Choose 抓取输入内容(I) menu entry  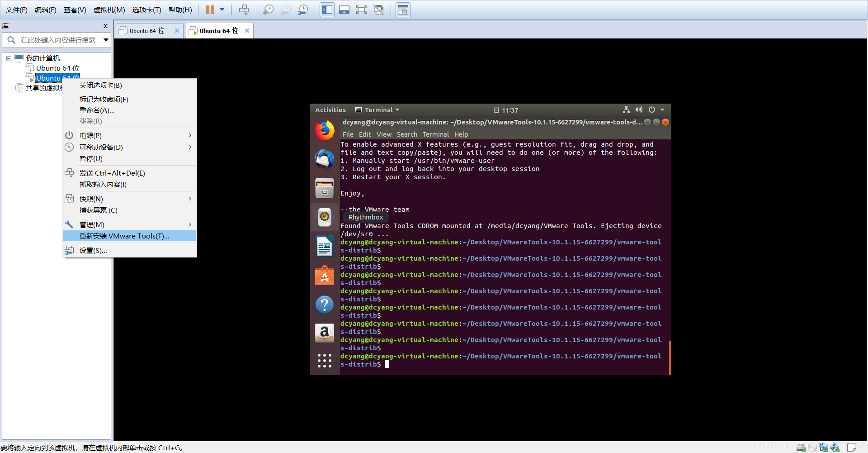coord(130,185)
